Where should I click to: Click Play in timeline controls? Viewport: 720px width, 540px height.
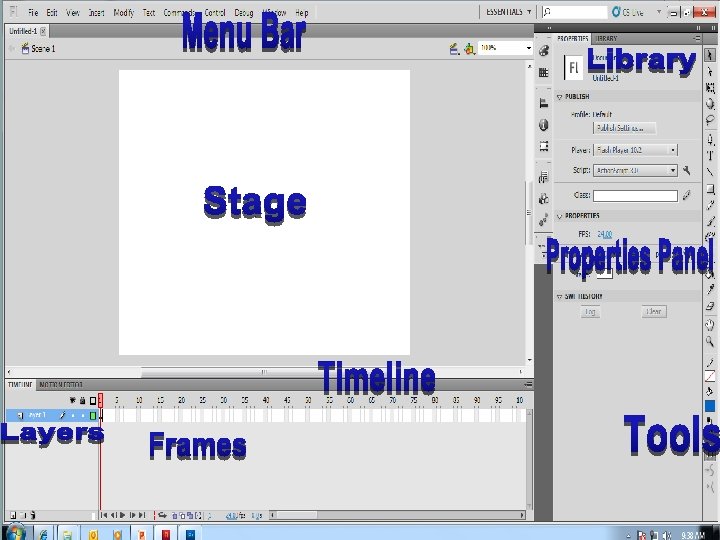click(123, 515)
